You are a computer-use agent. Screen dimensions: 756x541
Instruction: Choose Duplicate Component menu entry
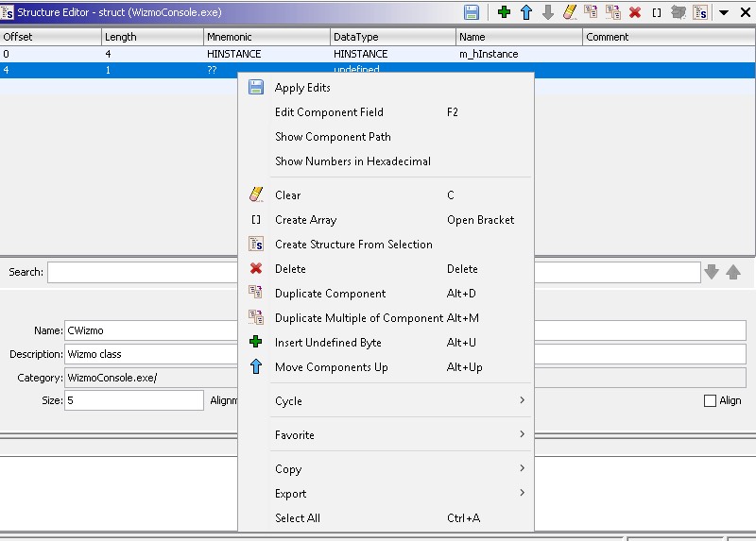pyautogui.click(x=386, y=294)
